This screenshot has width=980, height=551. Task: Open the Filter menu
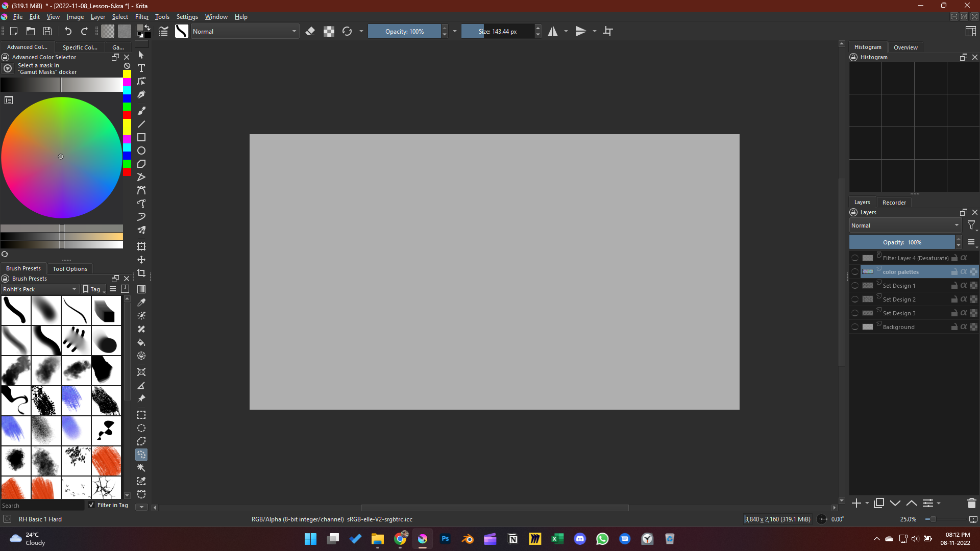click(141, 17)
